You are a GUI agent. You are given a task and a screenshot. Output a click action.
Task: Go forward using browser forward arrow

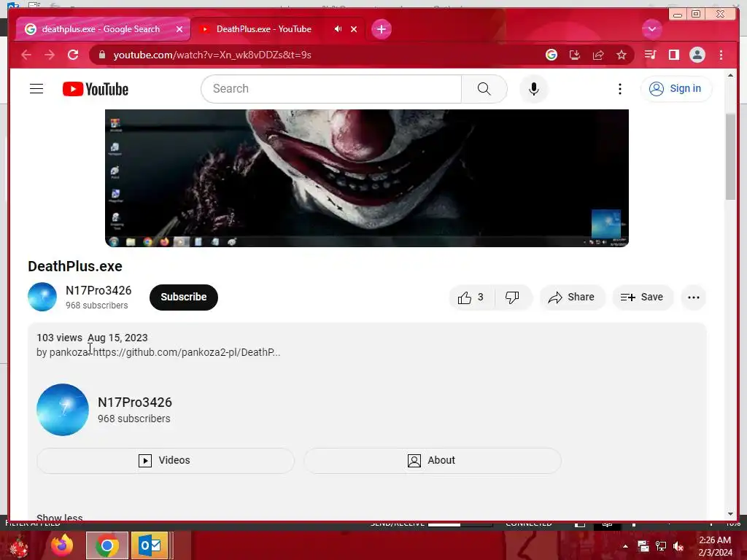coord(50,55)
